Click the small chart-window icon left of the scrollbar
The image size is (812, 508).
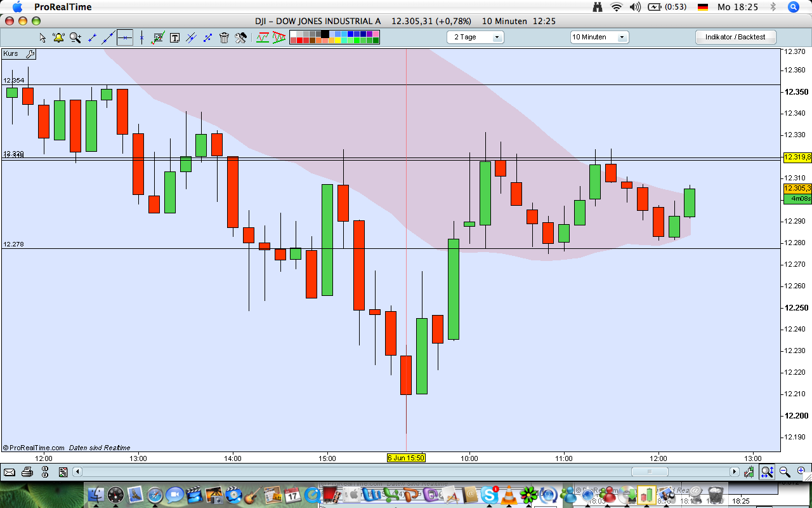pyautogui.click(x=63, y=472)
